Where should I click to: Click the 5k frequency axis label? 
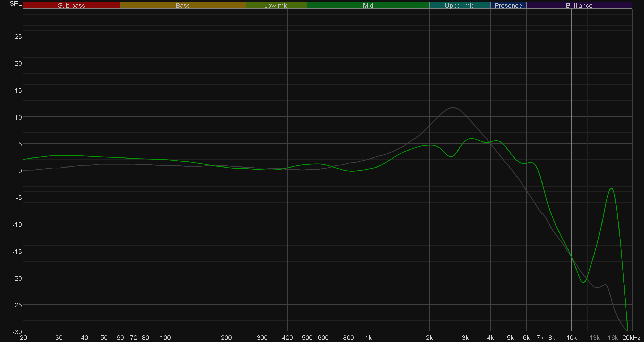point(510,338)
